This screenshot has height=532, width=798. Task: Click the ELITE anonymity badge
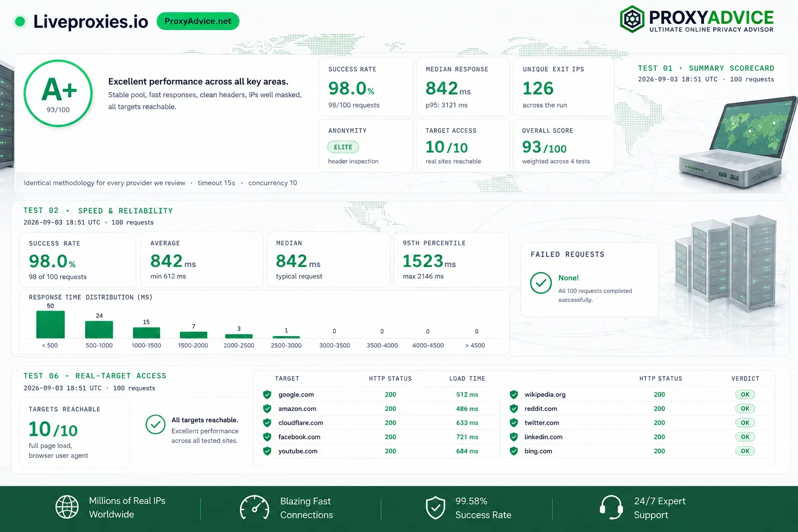click(x=343, y=147)
